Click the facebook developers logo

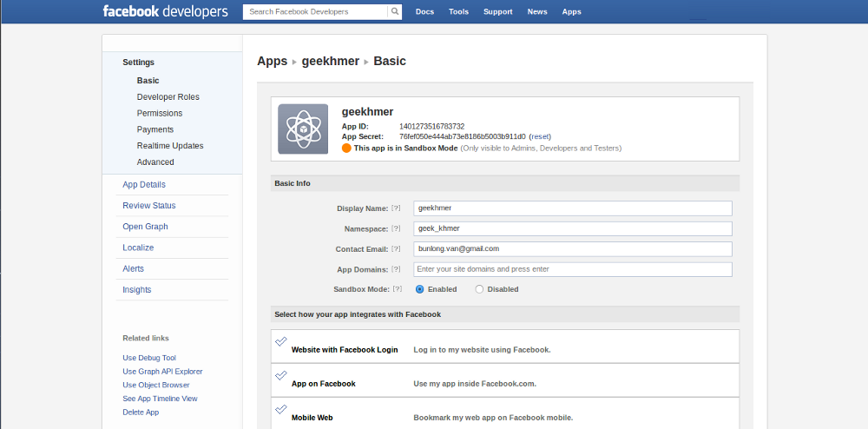pyautogui.click(x=165, y=11)
